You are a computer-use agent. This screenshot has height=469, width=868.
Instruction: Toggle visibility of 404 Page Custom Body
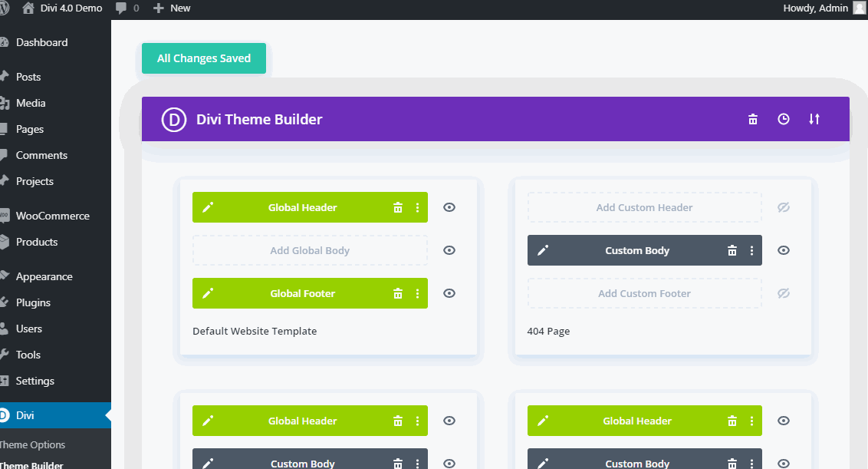point(784,250)
